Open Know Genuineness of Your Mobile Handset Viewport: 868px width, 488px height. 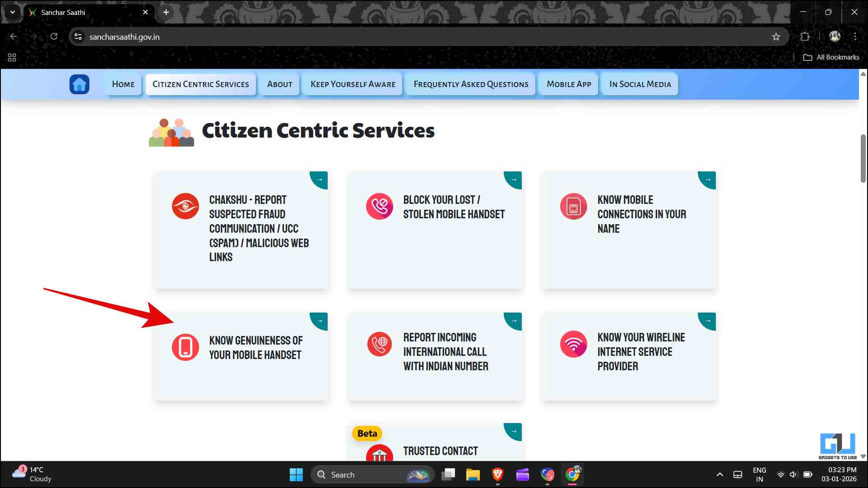tap(255, 348)
